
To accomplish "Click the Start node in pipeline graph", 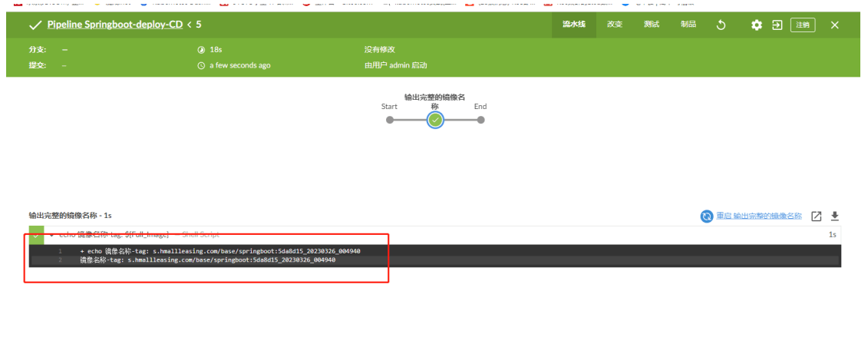I will point(390,120).
